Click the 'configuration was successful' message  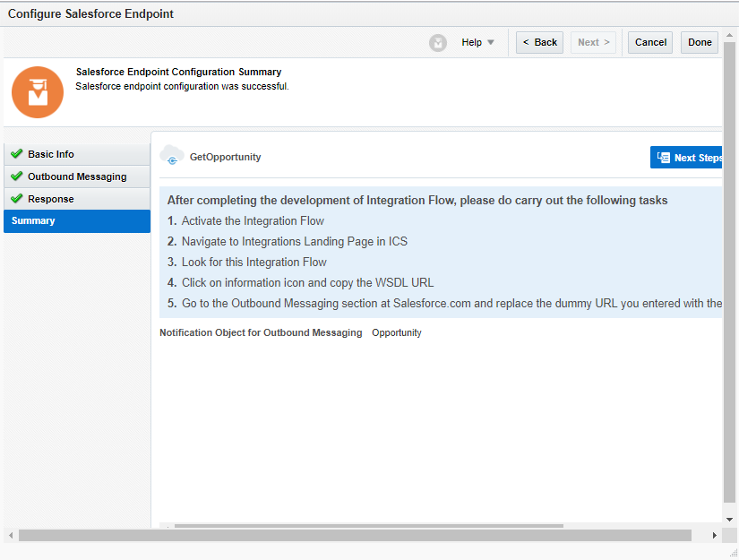[182, 86]
